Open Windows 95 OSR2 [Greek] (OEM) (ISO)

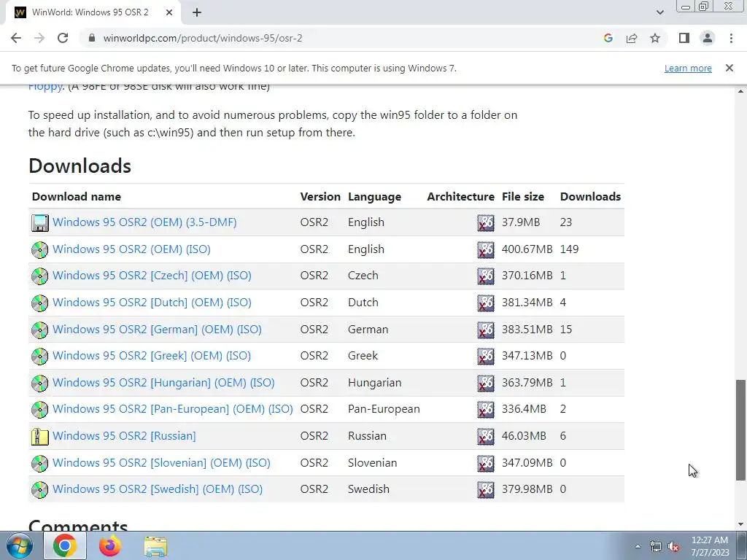click(x=152, y=355)
